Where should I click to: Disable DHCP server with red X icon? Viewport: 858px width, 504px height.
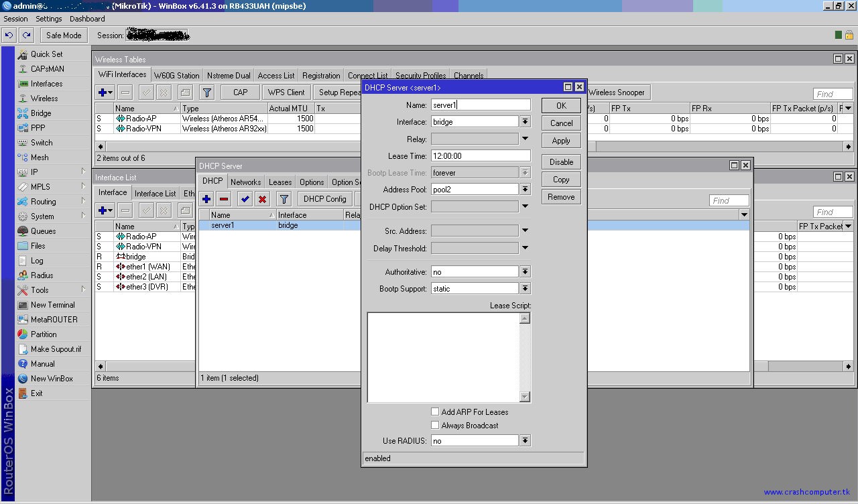pyautogui.click(x=262, y=199)
